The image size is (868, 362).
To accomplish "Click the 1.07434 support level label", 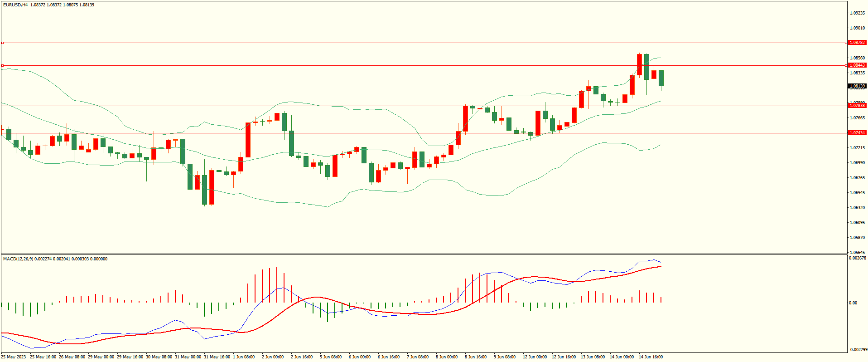I will tap(857, 133).
